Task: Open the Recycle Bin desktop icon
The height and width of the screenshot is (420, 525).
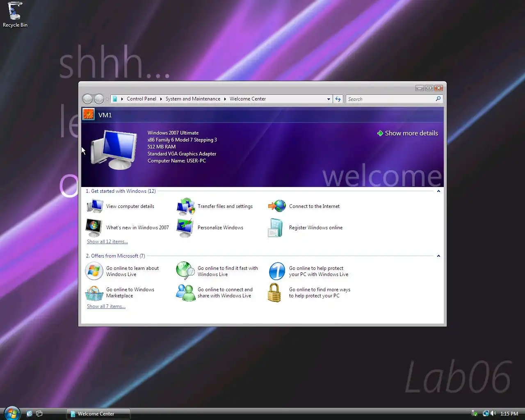Action: pyautogui.click(x=15, y=15)
